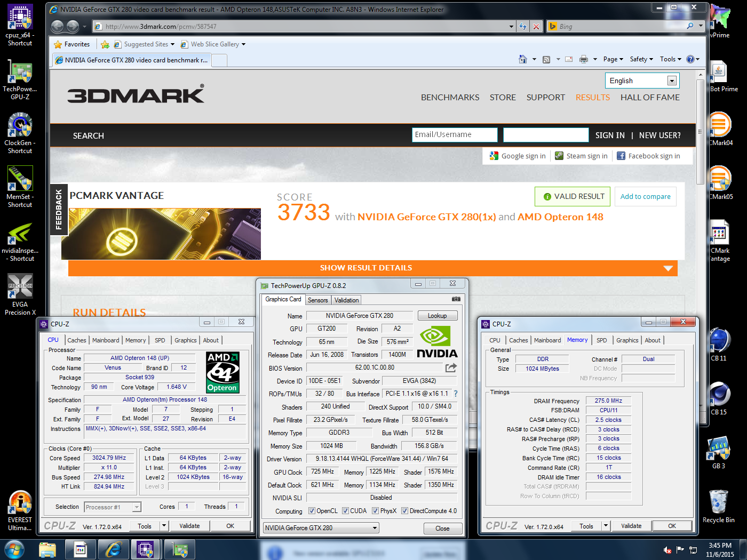Image resolution: width=747 pixels, height=560 pixels.
Task: Click the refresh page icon in address bar
Action: click(x=523, y=26)
